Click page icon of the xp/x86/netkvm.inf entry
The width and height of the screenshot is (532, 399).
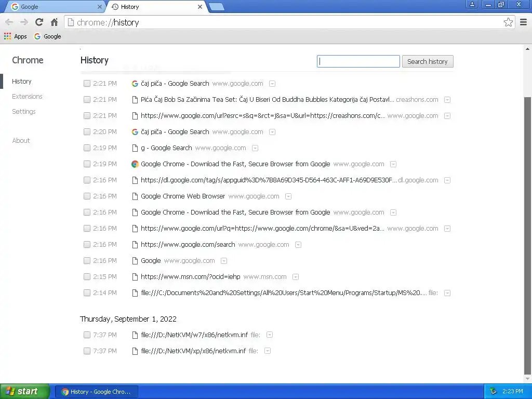135,351
